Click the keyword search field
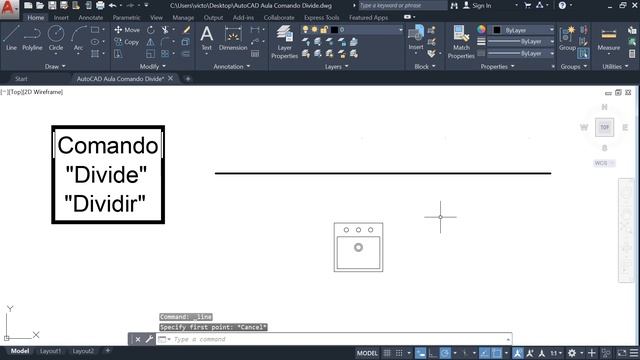Screen dimensions: 640x360 click(x=402, y=5)
